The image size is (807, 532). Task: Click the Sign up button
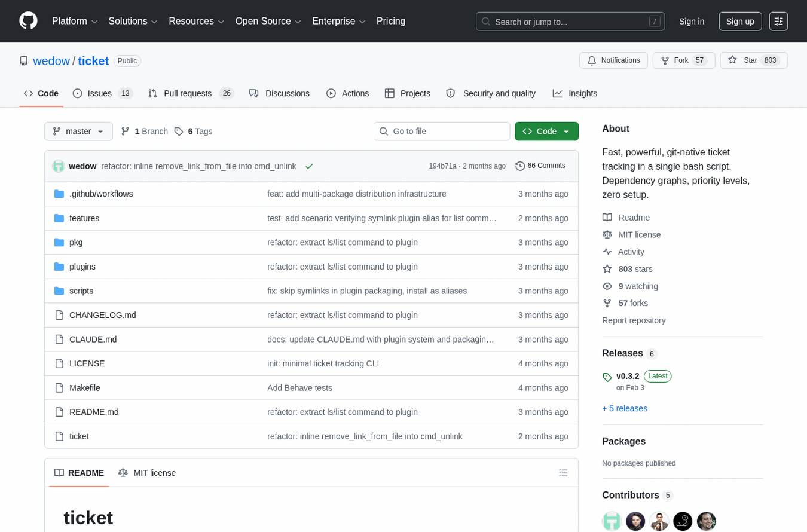[x=740, y=22]
